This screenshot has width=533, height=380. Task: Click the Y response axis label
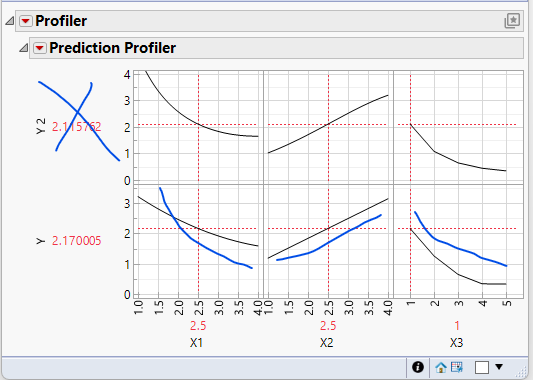[40, 241]
